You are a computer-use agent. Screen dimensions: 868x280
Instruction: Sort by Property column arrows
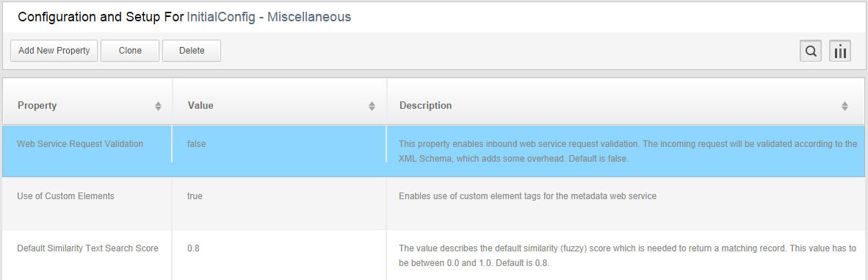click(x=159, y=106)
